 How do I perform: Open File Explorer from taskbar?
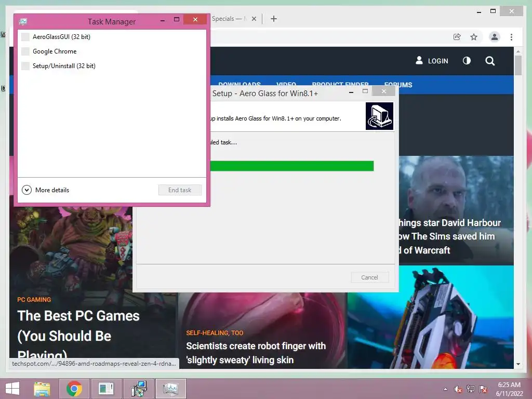click(42, 389)
